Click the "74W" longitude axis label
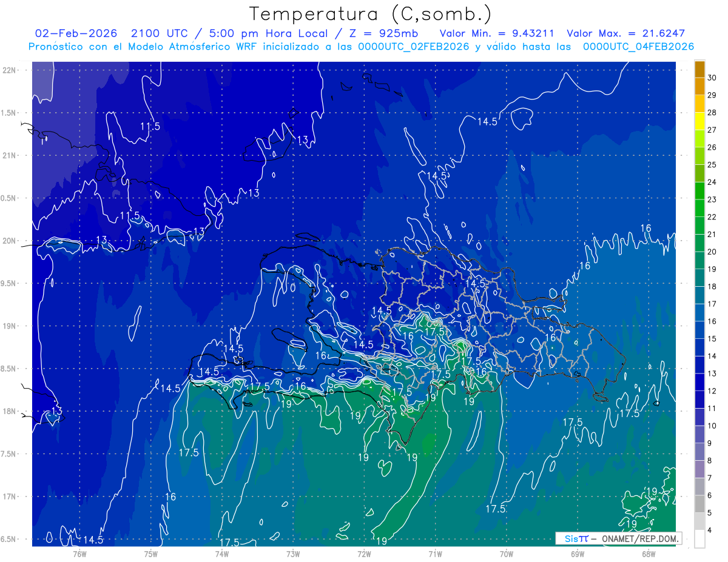 tap(222, 553)
